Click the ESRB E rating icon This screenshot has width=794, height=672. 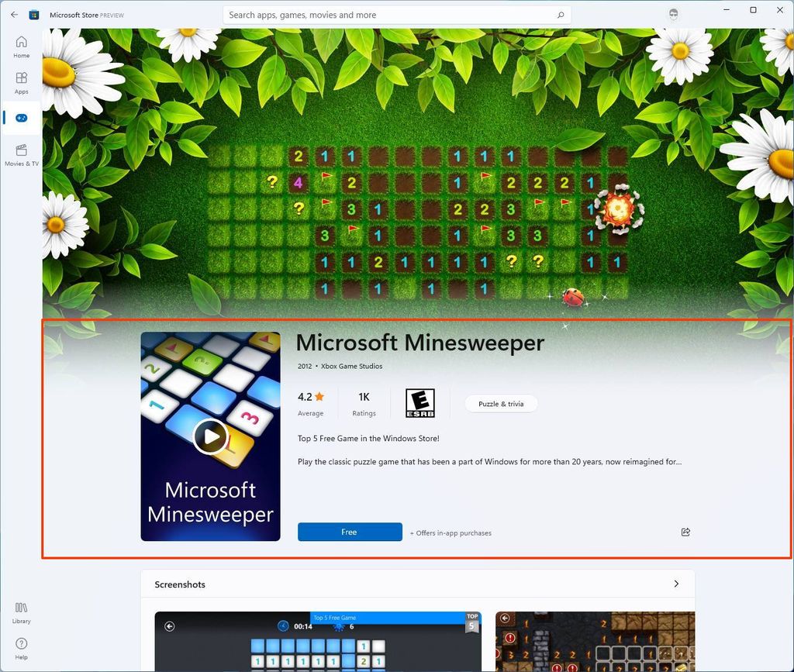pyautogui.click(x=421, y=402)
